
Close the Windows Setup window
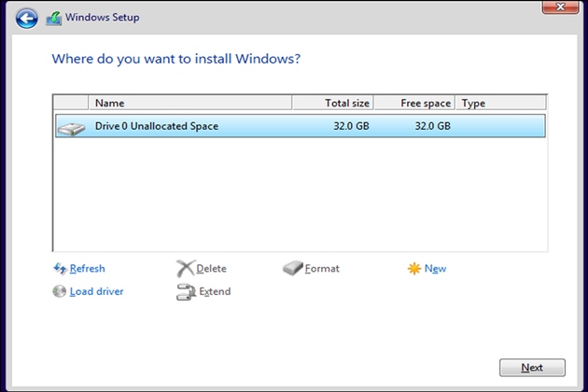(557, 6)
